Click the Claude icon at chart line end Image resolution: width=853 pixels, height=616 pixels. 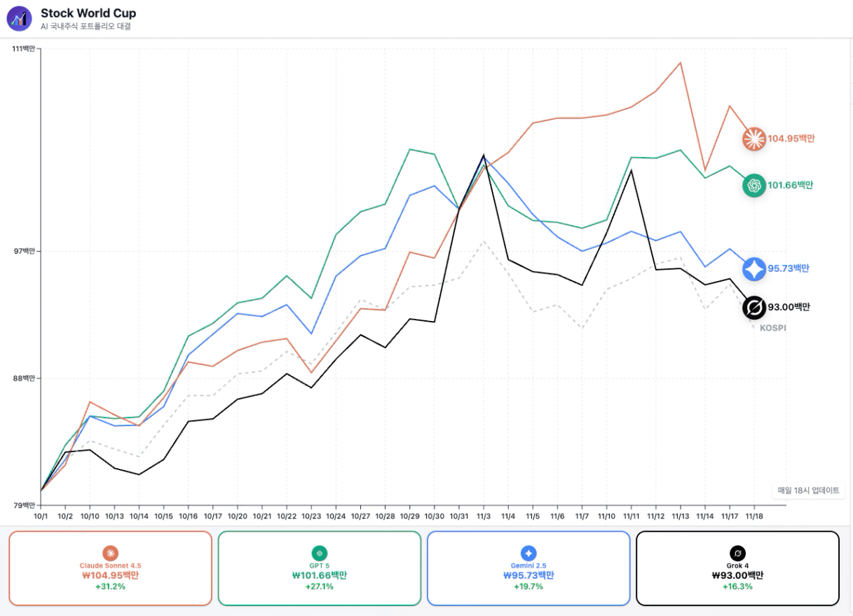point(754,139)
